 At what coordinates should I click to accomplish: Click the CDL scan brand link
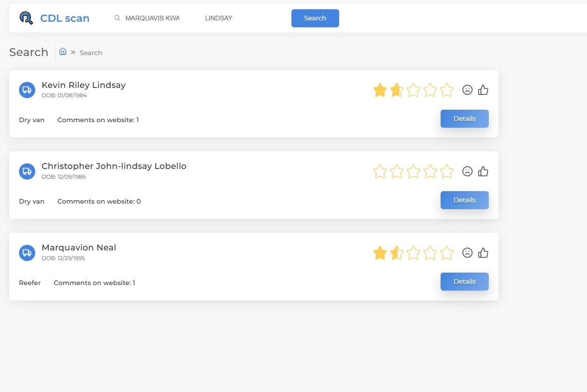[64, 18]
